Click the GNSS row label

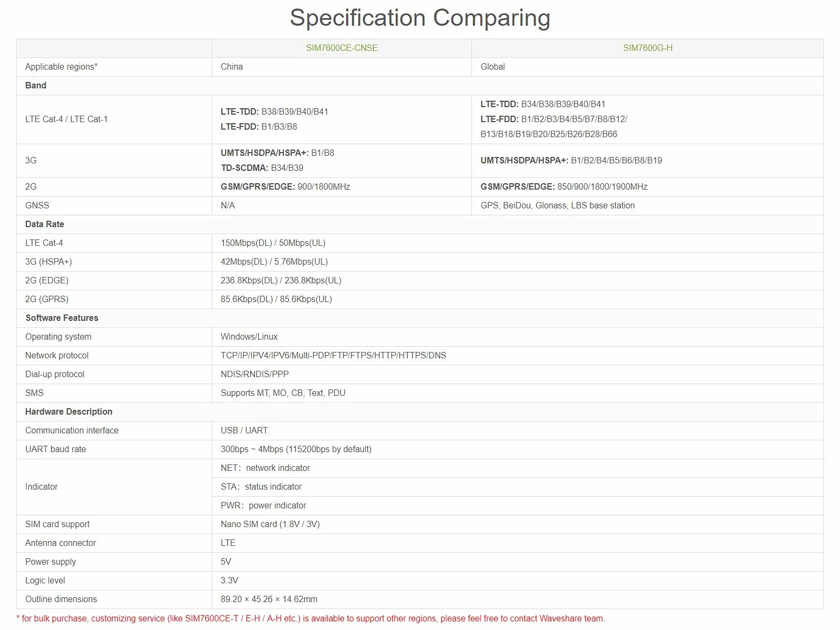pos(37,205)
